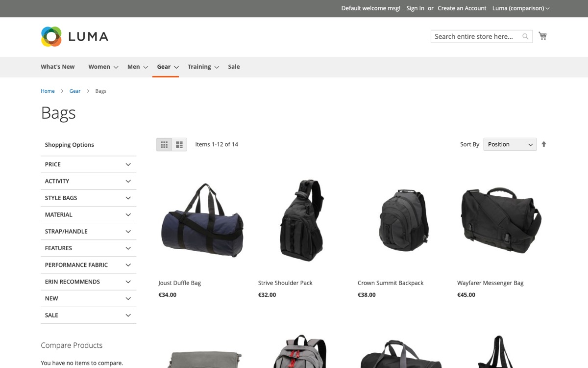Open Wayfarer Messenger Bag product link
The height and width of the screenshot is (368, 588).
[490, 283]
